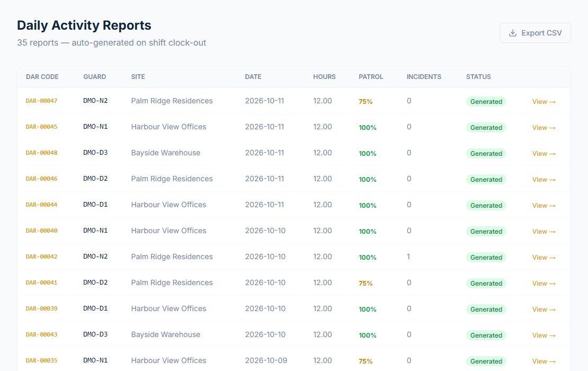Click 100% patrol value for DAR-00045
588x371 pixels.
click(x=368, y=128)
